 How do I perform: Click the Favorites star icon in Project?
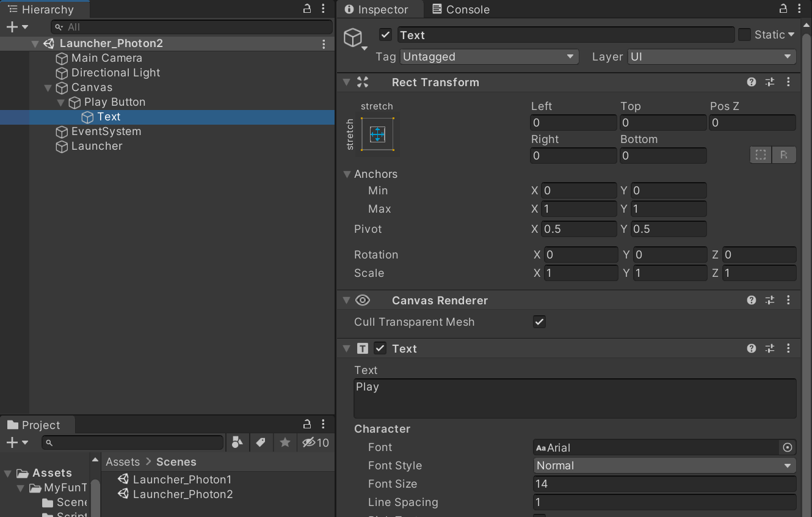285,442
